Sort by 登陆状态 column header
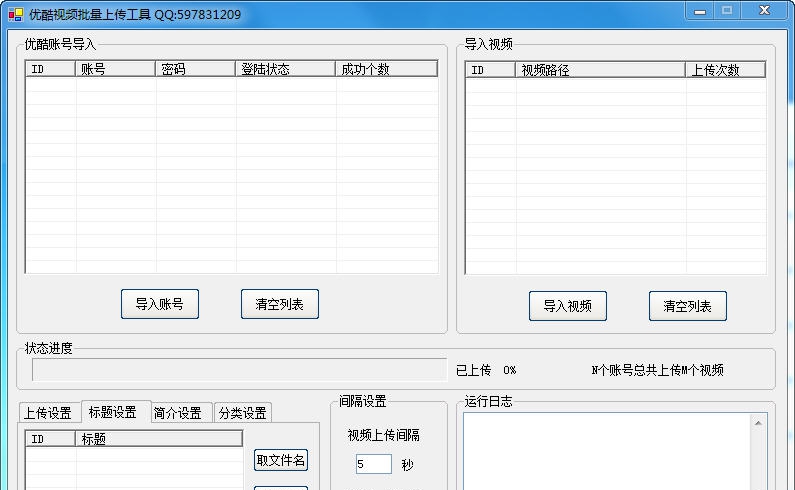The image size is (795, 490). pyautogui.click(x=285, y=69)
